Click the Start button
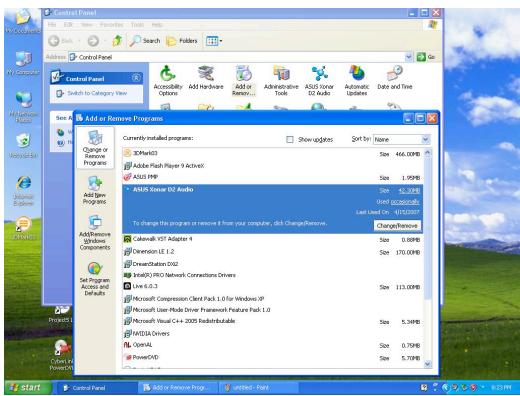Screen dimensions: 520x396 [27, 388]
